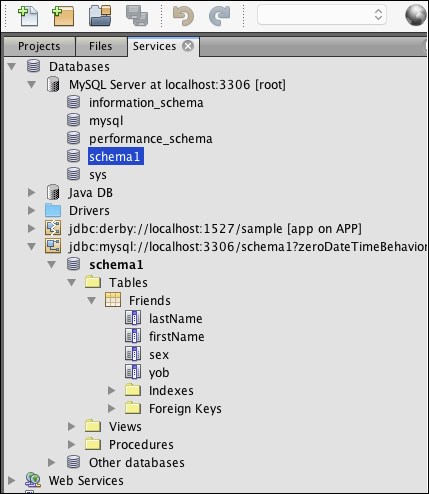429x494 pixels.
Task: Click the Undo arrow icon
Action: click(183, 16)
